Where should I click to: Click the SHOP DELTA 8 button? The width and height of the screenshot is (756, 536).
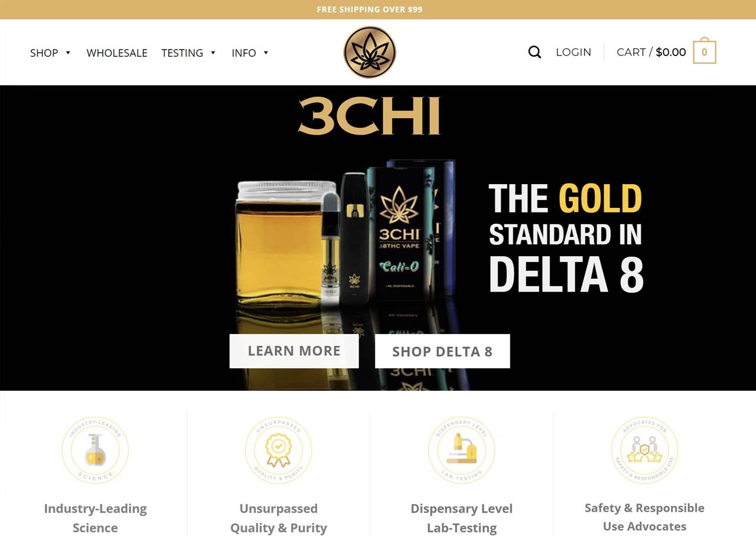442,351
